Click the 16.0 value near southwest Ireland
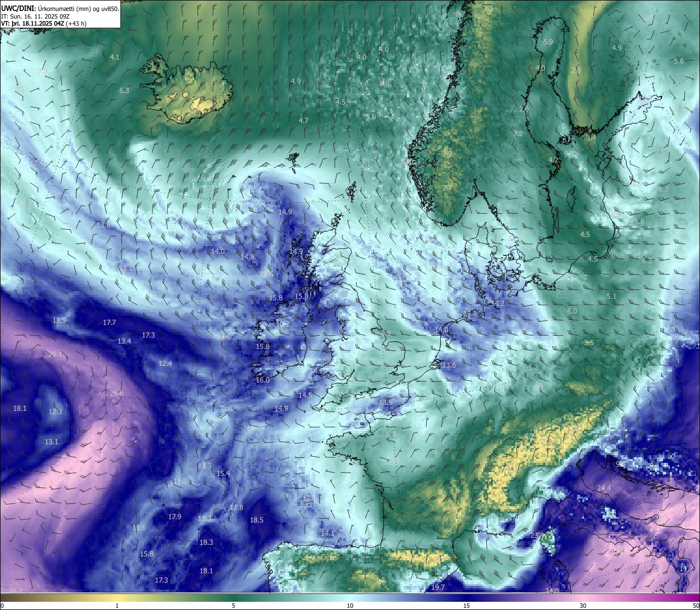 click(x=262, y=380)
